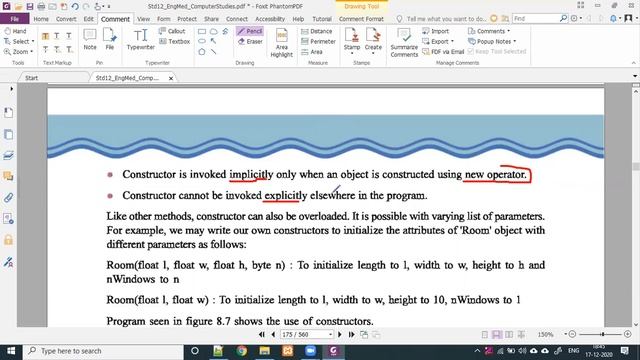Image resolution: width=640 pixels, height=360 pixels.
Task: Close the Std12_EngMed_Comp document tab
Action: (x=171, y=78)
